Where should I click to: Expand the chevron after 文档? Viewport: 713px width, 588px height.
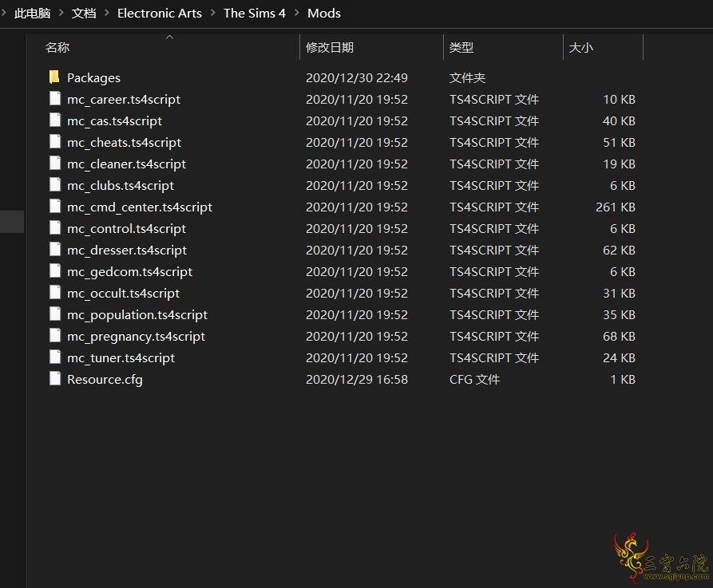[x=107, y=14]
